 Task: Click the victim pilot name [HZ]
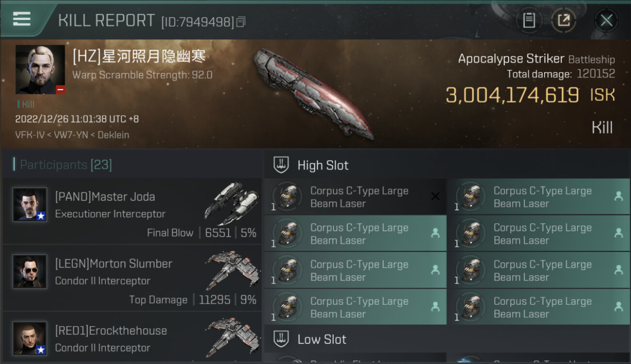click(139, 56)
